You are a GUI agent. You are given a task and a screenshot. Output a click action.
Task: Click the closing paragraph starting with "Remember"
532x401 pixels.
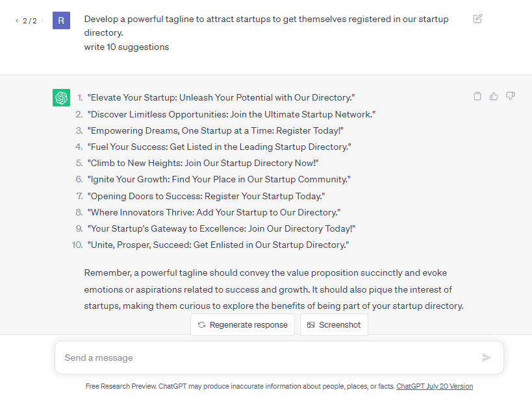273,289
